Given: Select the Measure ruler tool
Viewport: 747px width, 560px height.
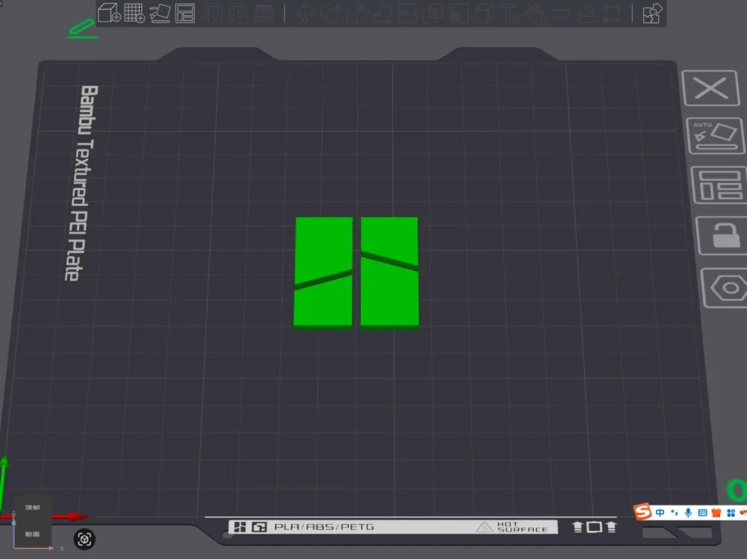Looking at the screenshot, I should tap(561, 13).
